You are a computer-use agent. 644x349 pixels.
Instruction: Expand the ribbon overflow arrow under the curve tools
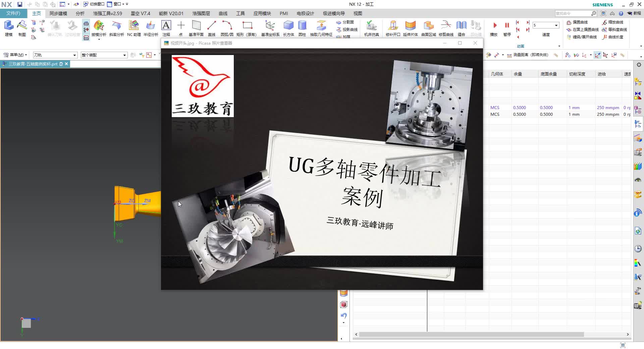(x=641, y=46)
